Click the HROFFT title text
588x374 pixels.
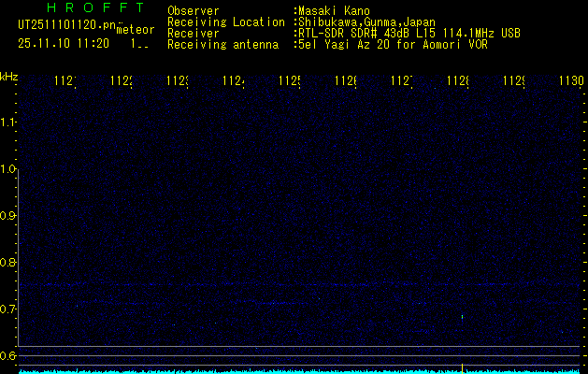[96, 7]
